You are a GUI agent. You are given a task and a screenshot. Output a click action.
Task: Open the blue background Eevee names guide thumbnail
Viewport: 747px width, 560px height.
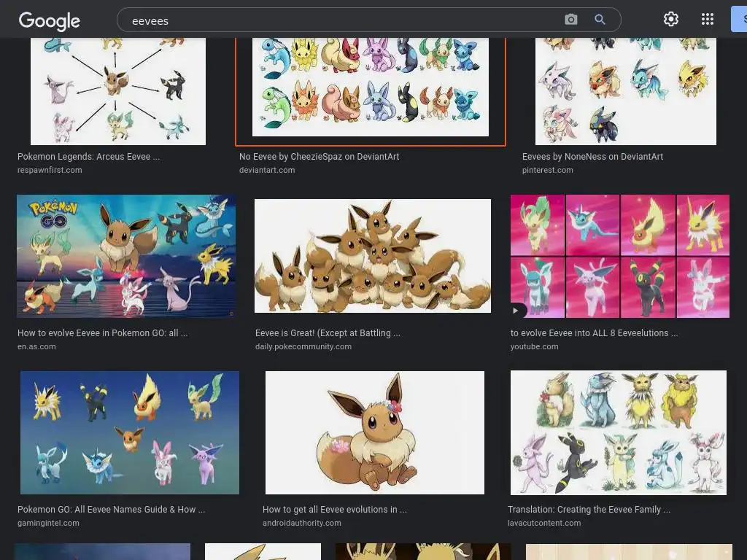[130, 432]
